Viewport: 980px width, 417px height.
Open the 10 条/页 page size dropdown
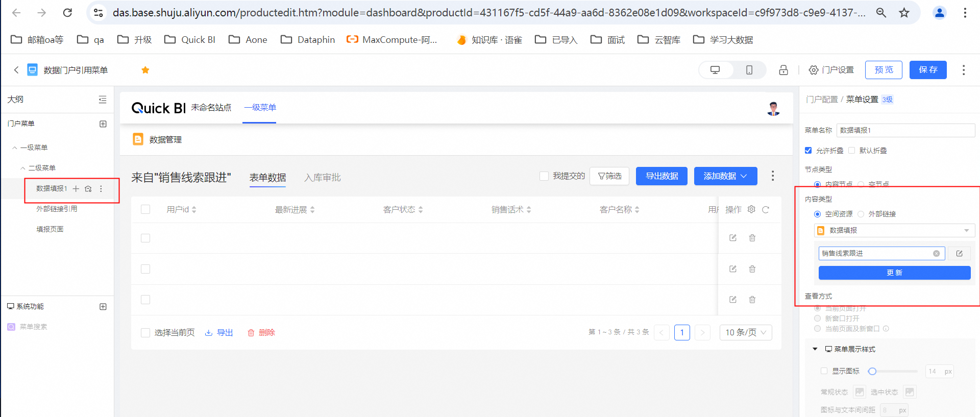click(x=745, y=333)
